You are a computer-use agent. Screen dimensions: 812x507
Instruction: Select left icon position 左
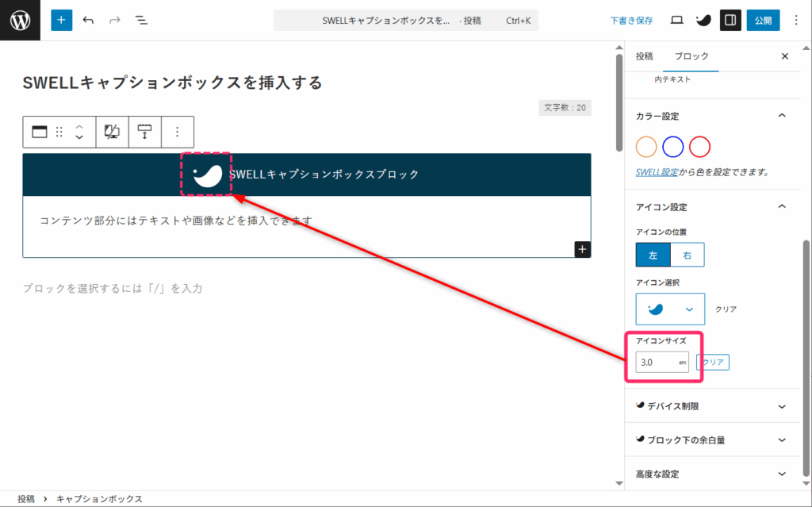coord(653,255)
